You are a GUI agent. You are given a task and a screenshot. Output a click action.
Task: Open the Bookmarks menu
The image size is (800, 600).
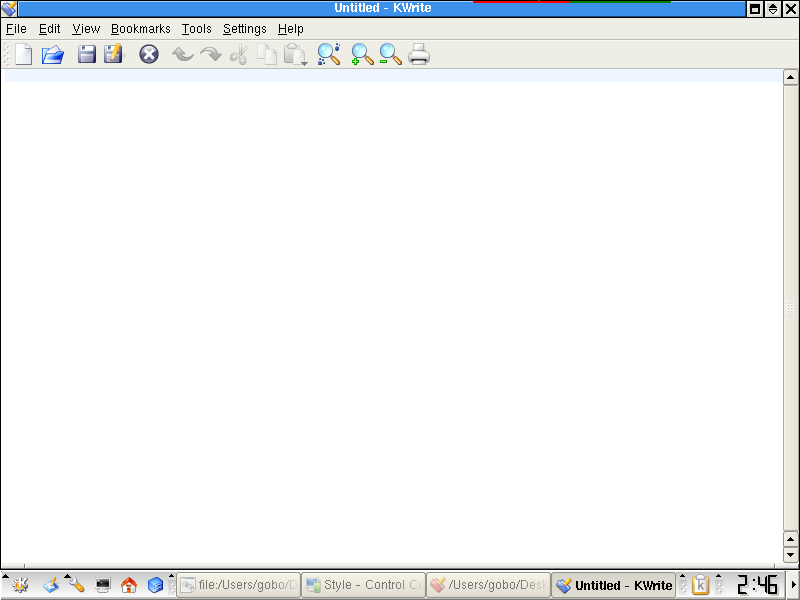141,29
